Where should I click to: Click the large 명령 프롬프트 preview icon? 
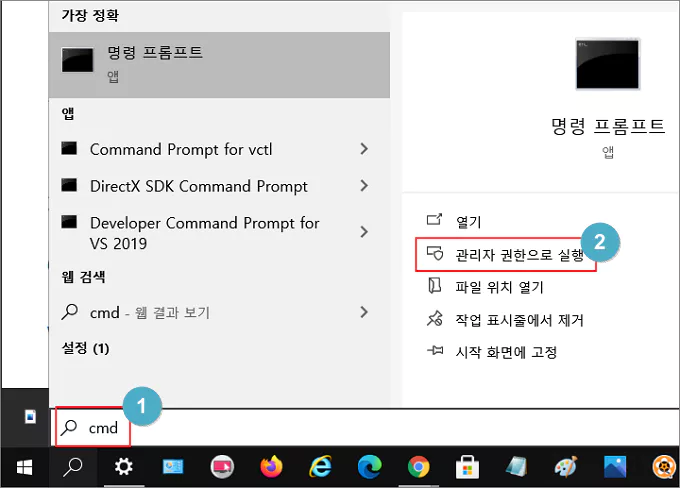click(x=607, y=64)
